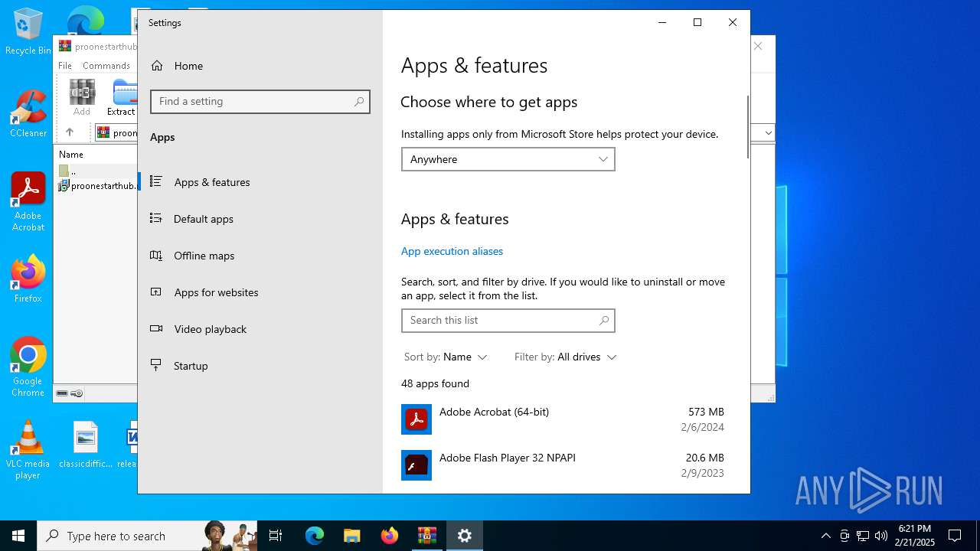Select Adobe Acrobat (64-bit) app icon

[416, 419]
